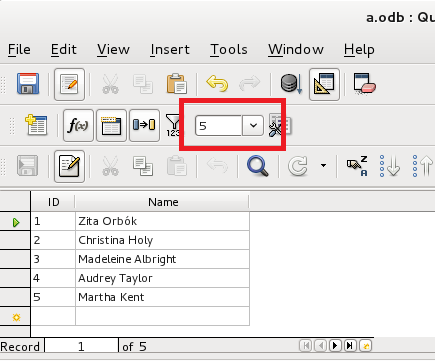Screen dimensions: 435x361
Task: Click the ID column header
Action: click(x=53, y=202)
